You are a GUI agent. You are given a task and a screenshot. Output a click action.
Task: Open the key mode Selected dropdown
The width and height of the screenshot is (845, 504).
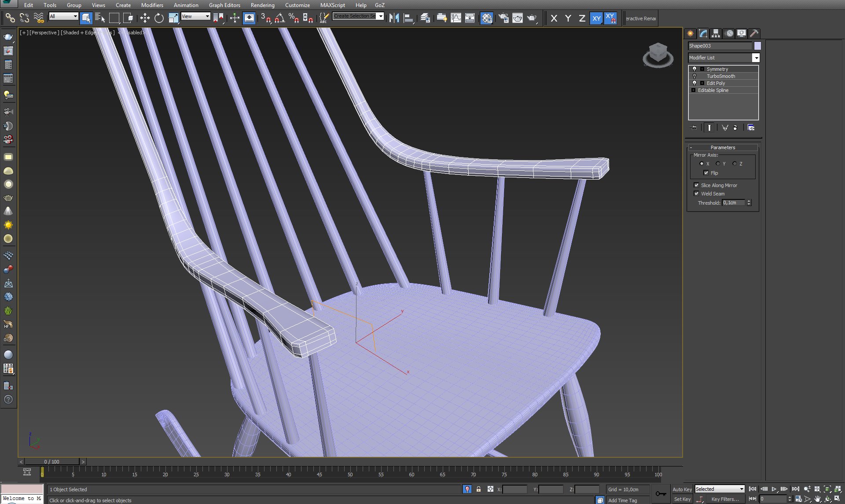[720, 489]
